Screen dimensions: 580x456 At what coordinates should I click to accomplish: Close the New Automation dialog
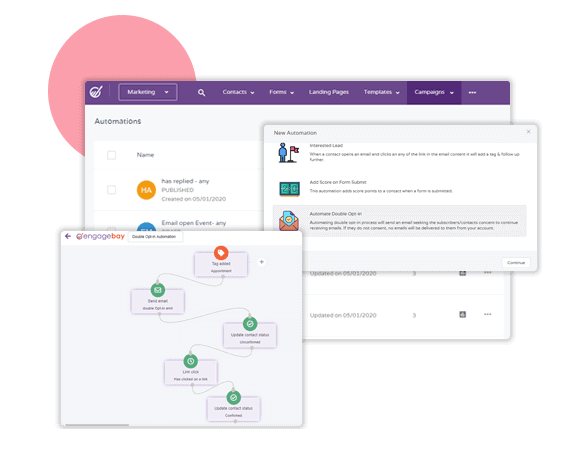pos(528,132)
